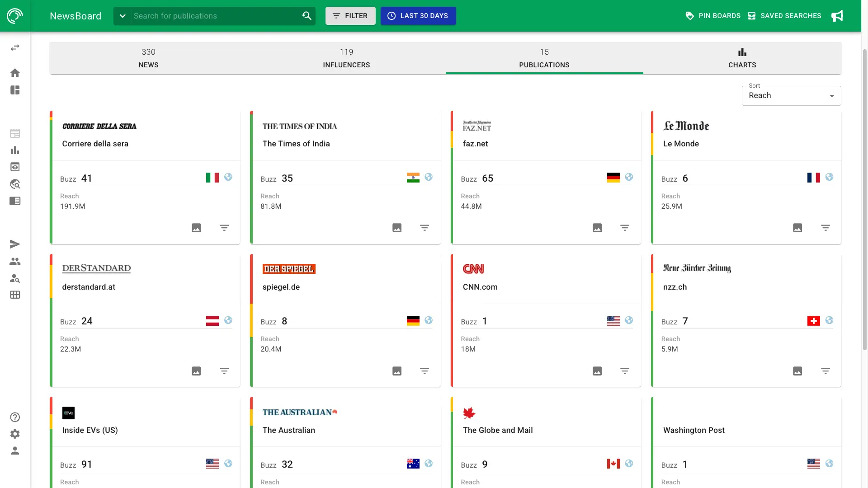Open the dashboard layout sidebar icon
Screen dimensions: 868x488
[x=15, y=90]
